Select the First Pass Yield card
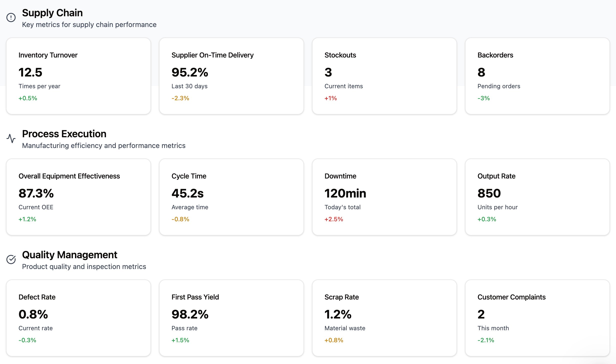The image size is (616, 364). pos(231,318)
